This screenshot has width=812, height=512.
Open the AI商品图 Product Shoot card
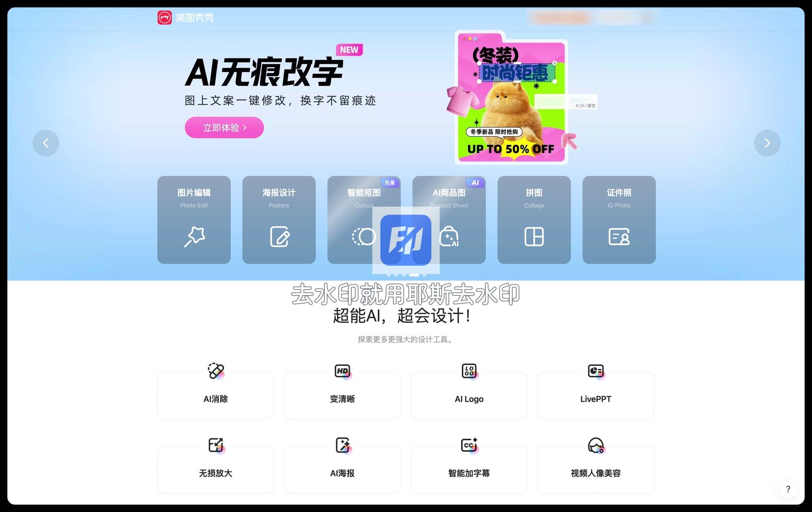point(449,220)
